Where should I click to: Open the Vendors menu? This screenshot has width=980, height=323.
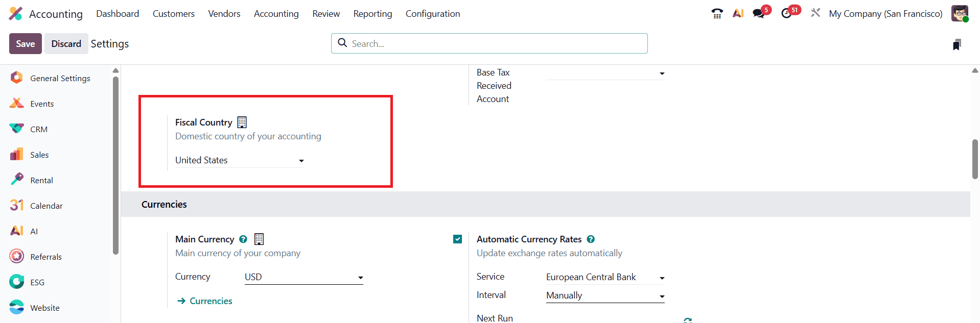click(224, 14)
